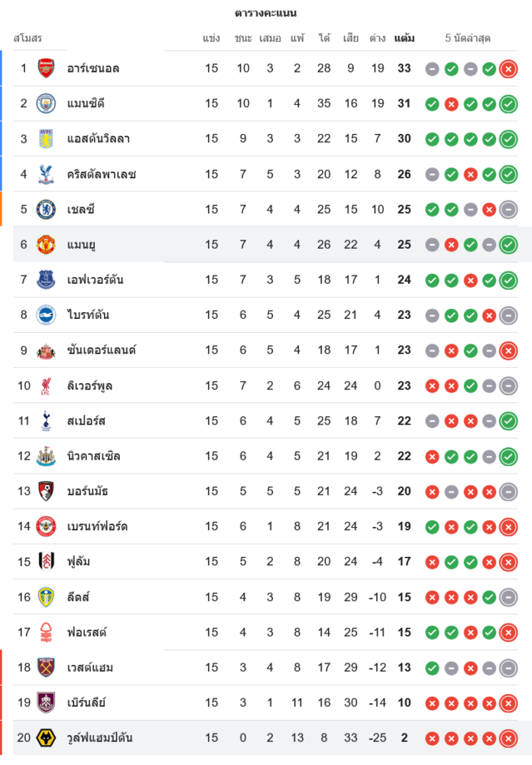Click the Chelsea club crest icon
The height and width of the screenshot is (765, 532).
(46, 209)
